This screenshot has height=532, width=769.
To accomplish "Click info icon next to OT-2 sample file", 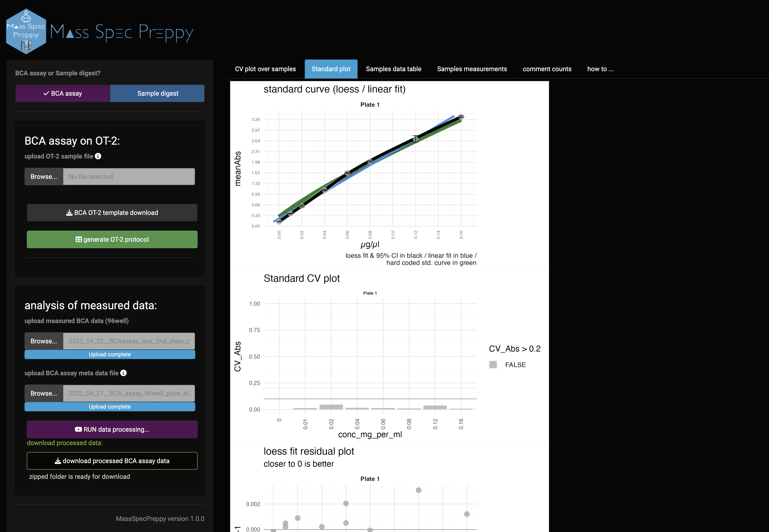I will point(98,156).
